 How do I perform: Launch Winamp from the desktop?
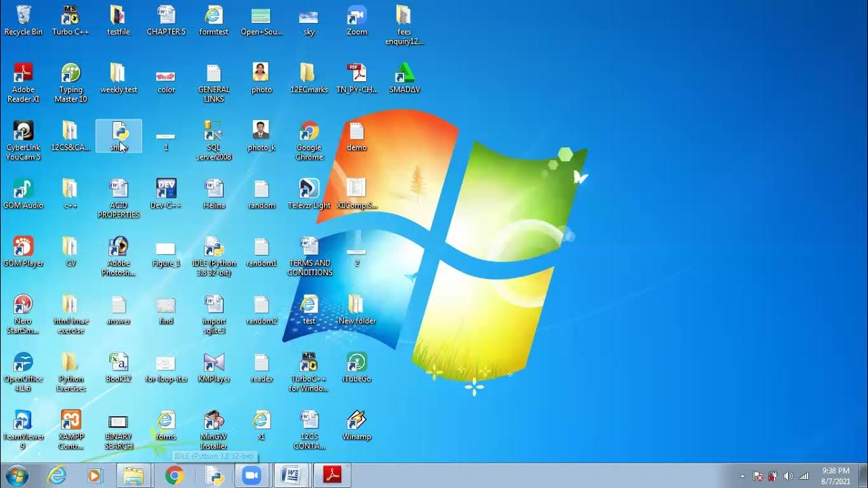coord(357,425)
